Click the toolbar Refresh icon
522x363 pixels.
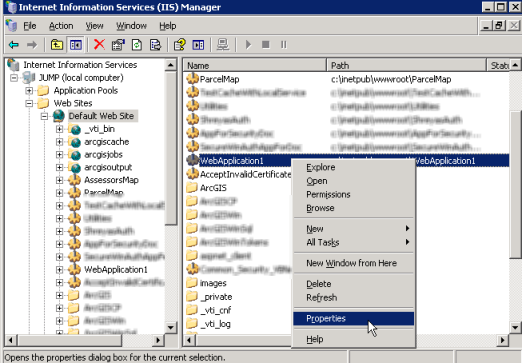137,45
